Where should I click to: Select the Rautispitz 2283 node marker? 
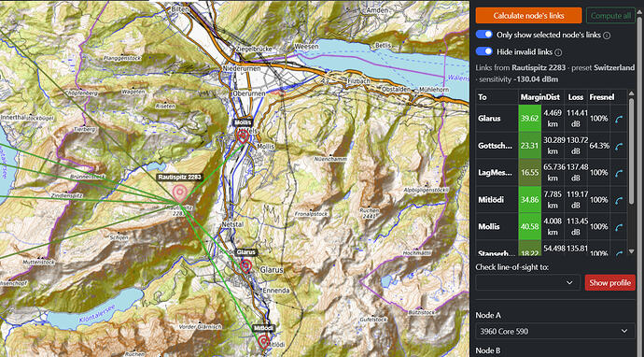(x=179, y=193)
